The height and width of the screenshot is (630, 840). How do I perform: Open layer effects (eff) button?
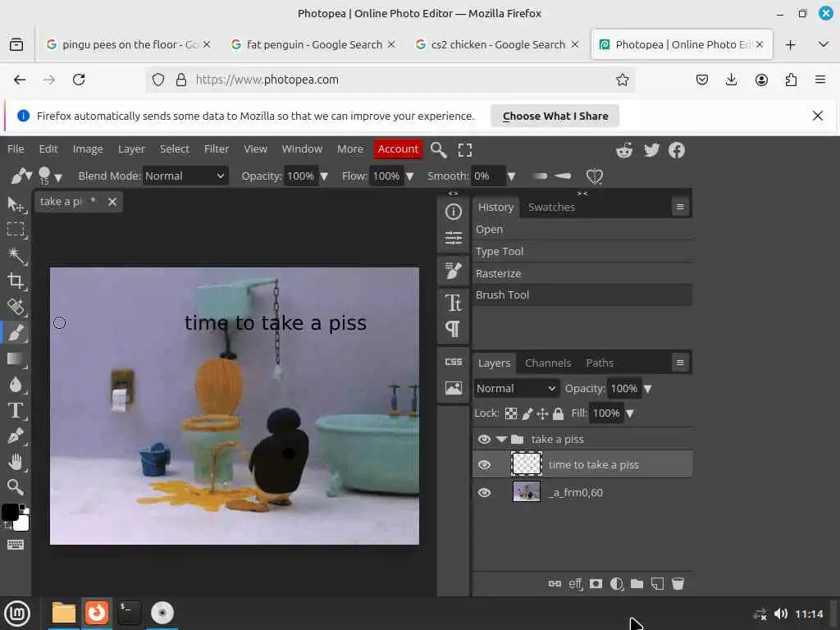coord(575,583)
